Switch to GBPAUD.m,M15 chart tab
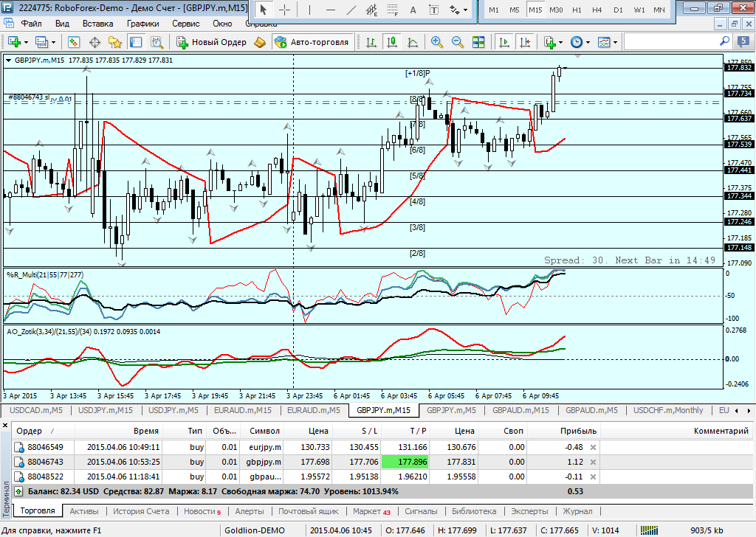This screenshot has height=537, width=756. click(520, 410)
